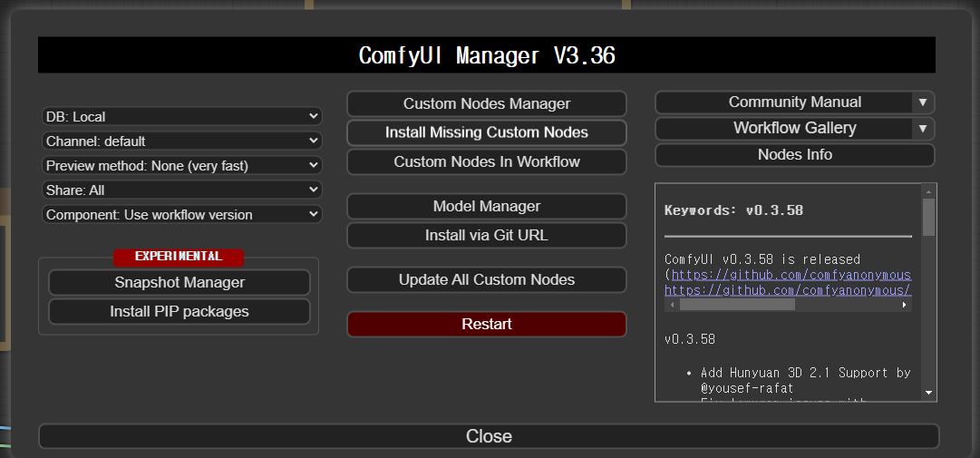Open Custom Nodes In Workflow
980x458 pixels.
(487, 161)
